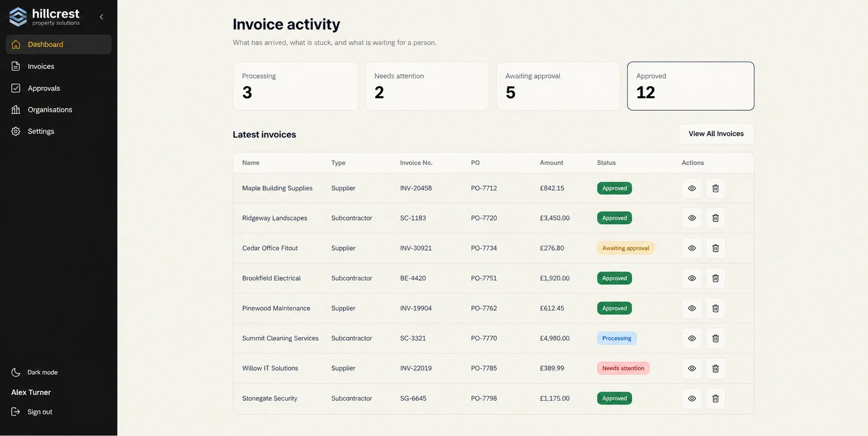
Task: Delete the Maple Building Supplies invoice
Action: [715, 188]
